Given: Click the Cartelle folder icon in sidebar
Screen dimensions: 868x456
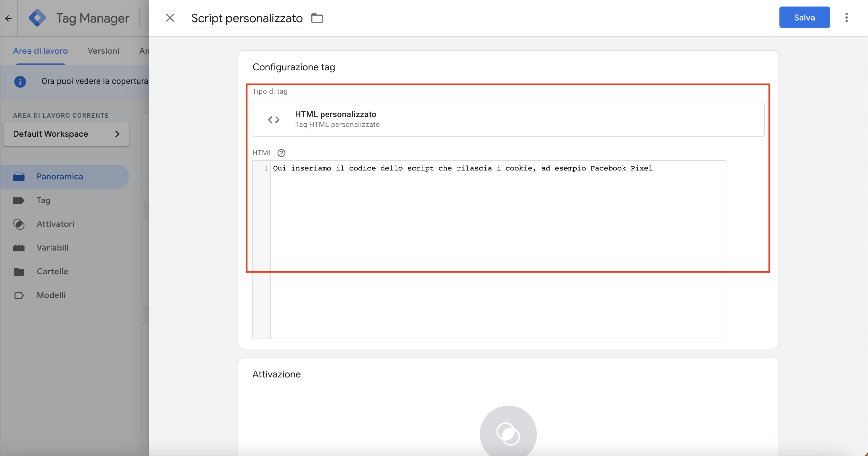Looking at the screenshot, I should click(x=19, y=272).
